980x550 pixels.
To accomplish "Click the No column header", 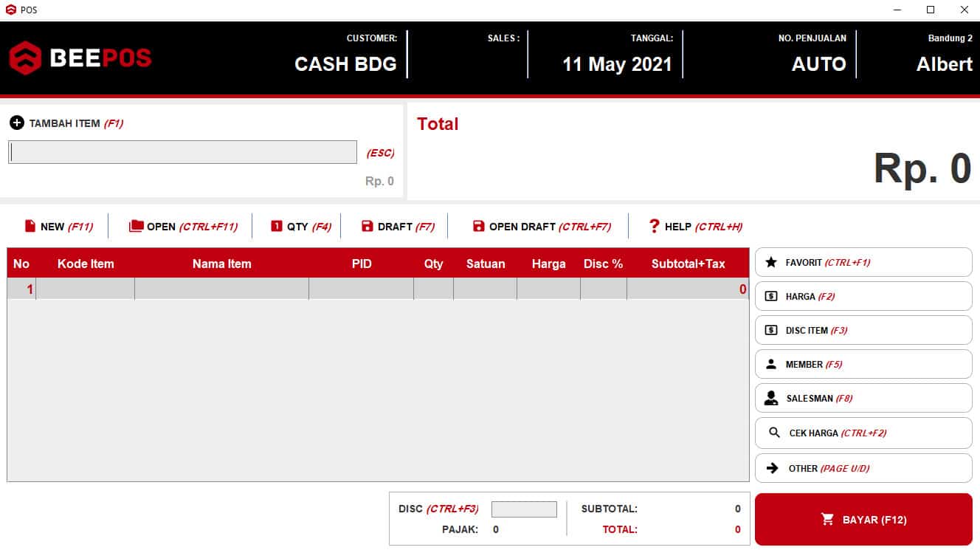I will click(x=21, y=264).
